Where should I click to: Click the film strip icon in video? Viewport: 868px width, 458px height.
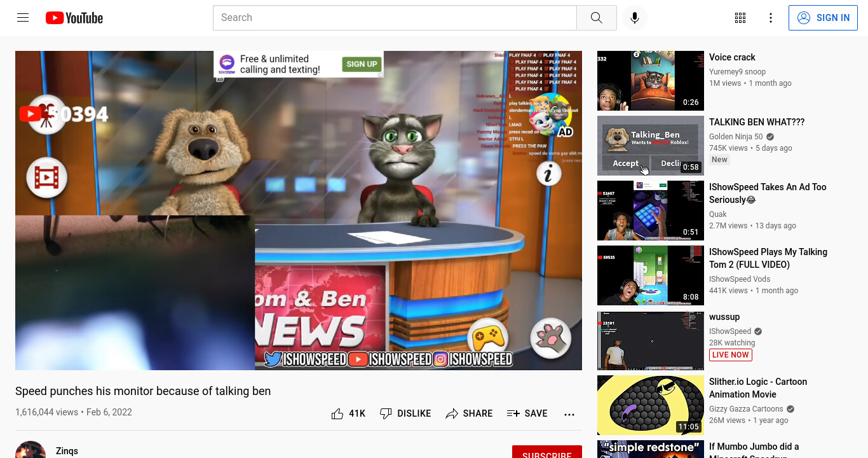(46, 177)
